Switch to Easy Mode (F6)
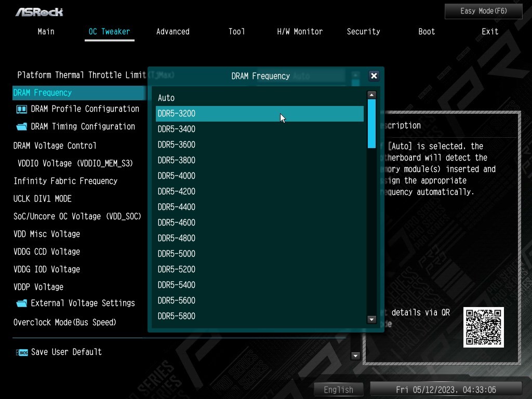This screenshot has height=399, width=532. [483, 11]
